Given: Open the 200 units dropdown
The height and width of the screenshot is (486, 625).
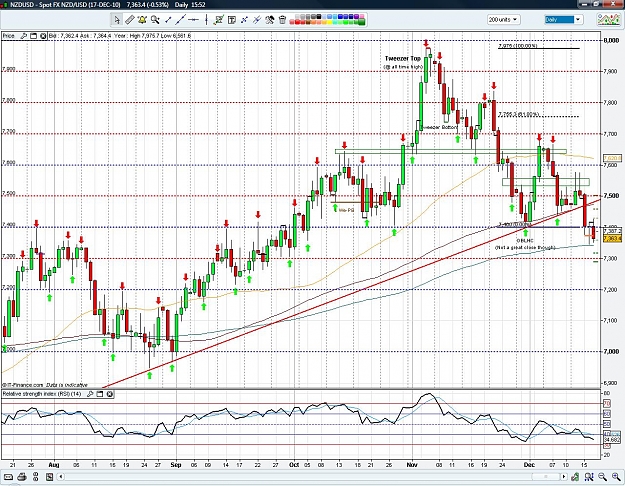Looking at the screenshot, I should [x=503, y=19].
